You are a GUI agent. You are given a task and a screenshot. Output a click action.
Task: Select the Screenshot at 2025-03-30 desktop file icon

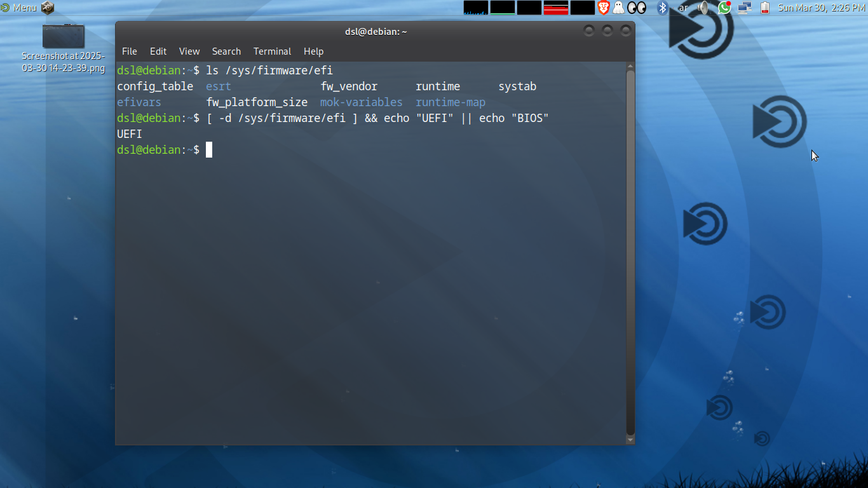[64, 48]
